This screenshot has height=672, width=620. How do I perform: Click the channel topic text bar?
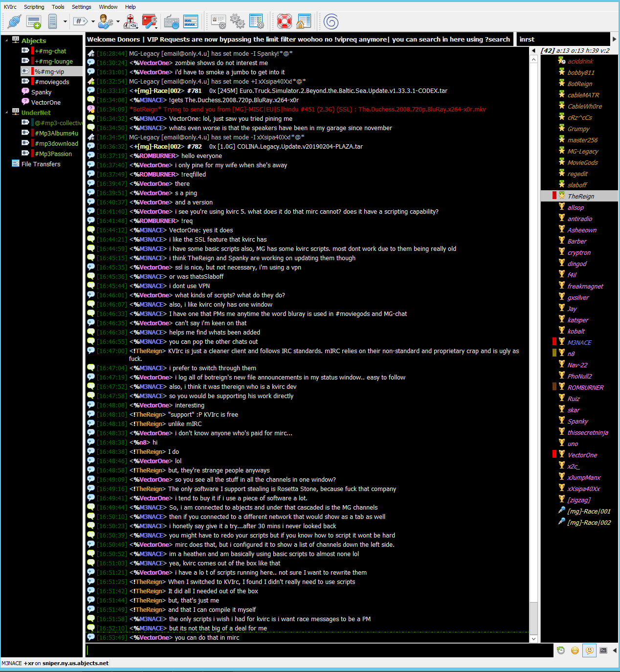pos(298,39)
